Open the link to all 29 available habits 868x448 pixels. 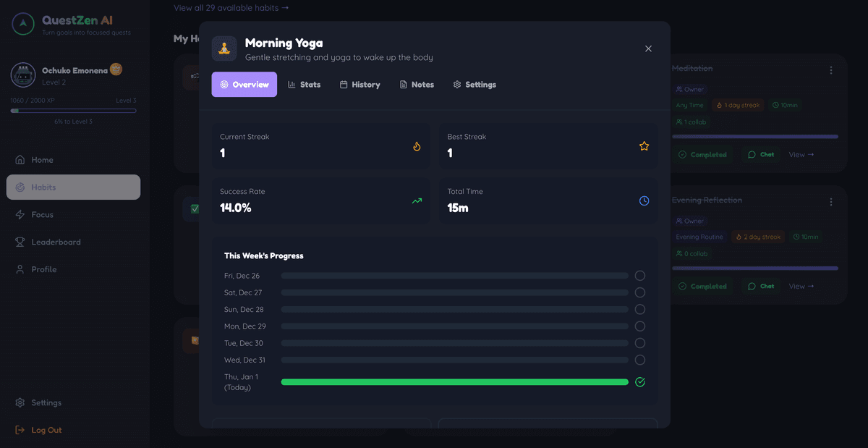pyautogui.click(x=229, y=7)
